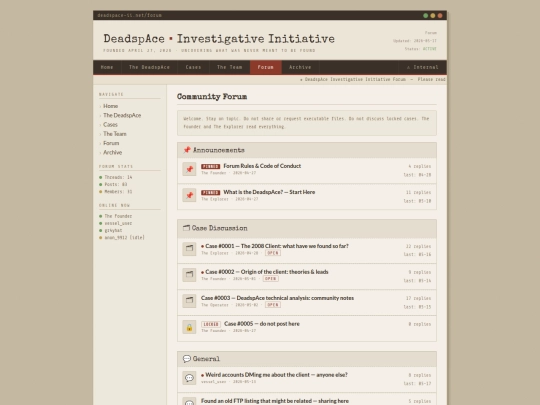Click folder icon beside Case #0002 thread
The height and width of the screenshot is (405, 540).
tap(189, 275)
